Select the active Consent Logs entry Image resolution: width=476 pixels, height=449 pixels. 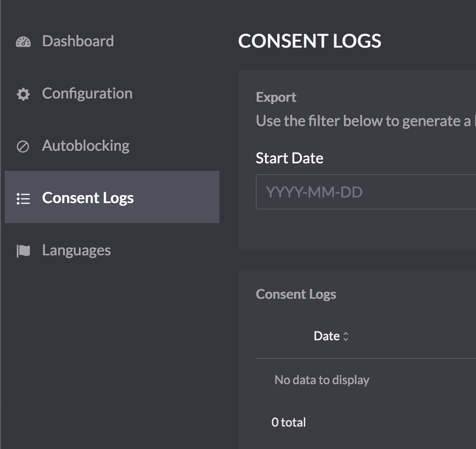pyautogui.click(x=88, y=198)
